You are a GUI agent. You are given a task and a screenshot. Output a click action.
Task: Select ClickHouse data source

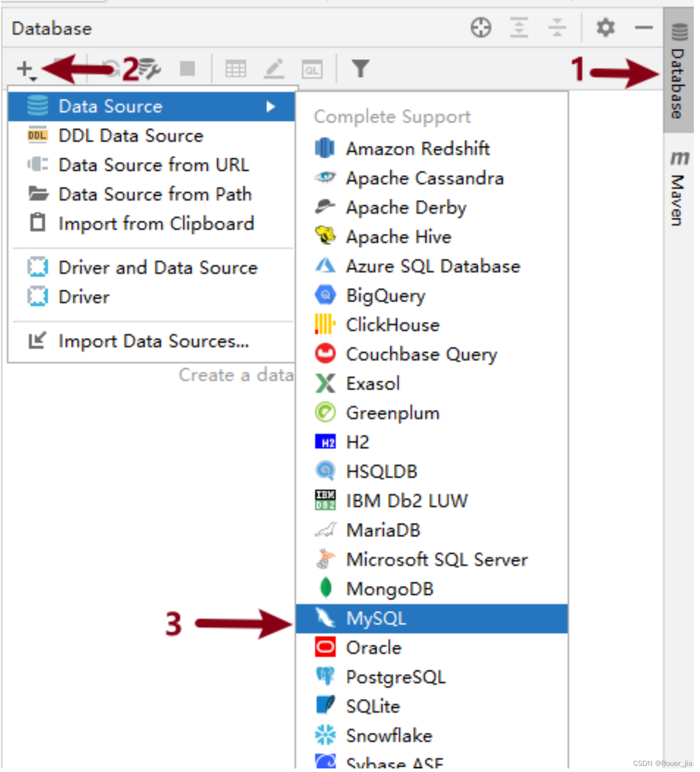click(431, 325)
